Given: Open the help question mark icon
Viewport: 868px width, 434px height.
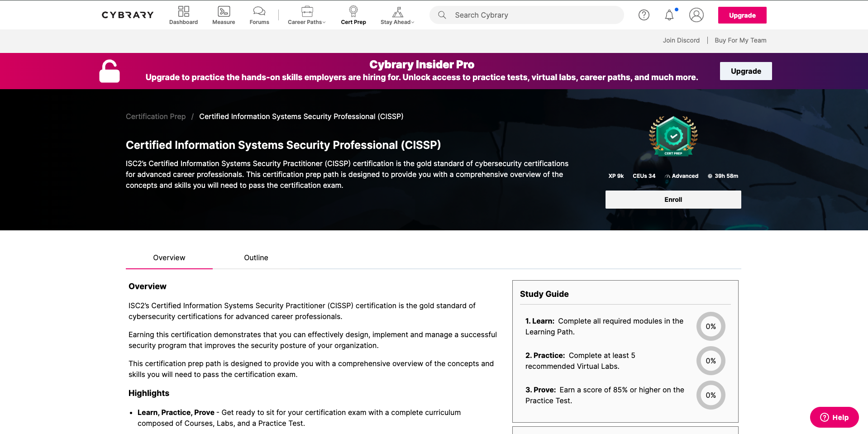Looking at the screenshot, I should pyautogui.click(x=644, y=15).
